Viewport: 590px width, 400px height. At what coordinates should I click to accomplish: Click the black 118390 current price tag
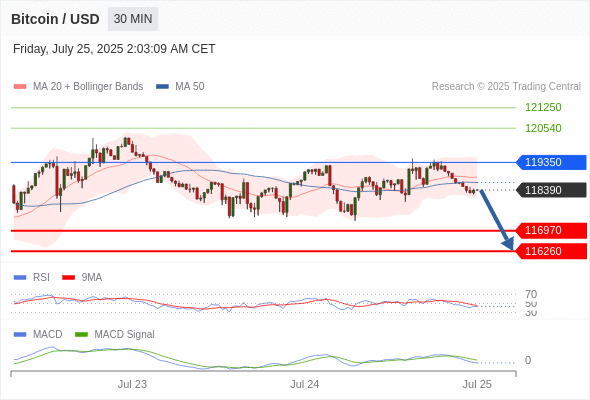551,190
